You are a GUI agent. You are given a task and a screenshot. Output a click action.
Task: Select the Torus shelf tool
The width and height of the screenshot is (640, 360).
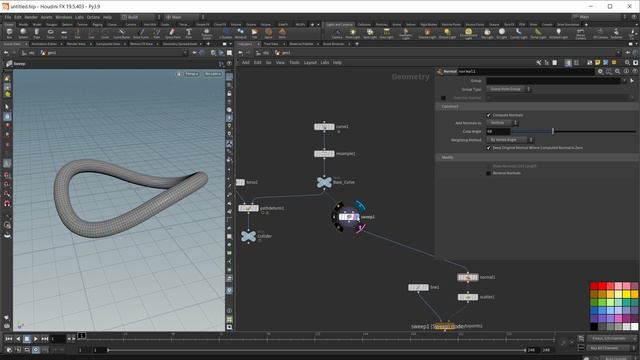pos(50,33)
